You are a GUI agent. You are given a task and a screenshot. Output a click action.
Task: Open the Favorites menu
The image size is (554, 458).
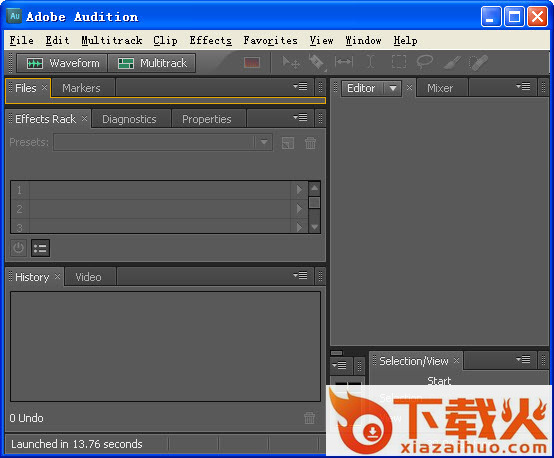tap(270, 41)
